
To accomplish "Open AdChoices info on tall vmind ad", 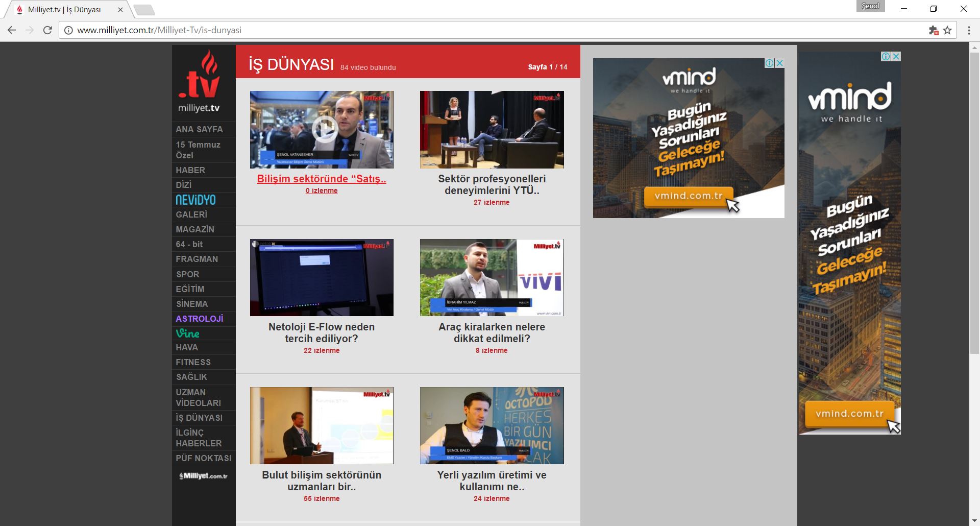I will click(887, 56).
